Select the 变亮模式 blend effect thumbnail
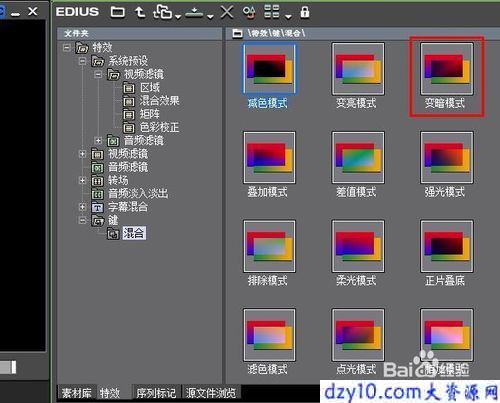 pyautogui.click(x=358, y=69)
